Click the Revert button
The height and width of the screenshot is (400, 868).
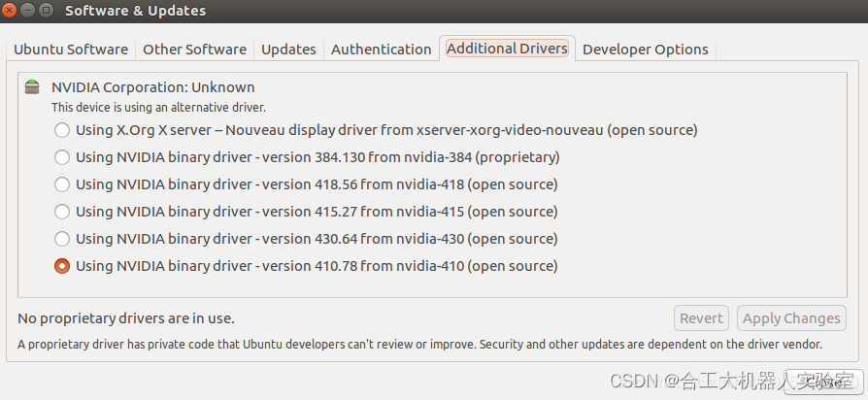point(701,318)
